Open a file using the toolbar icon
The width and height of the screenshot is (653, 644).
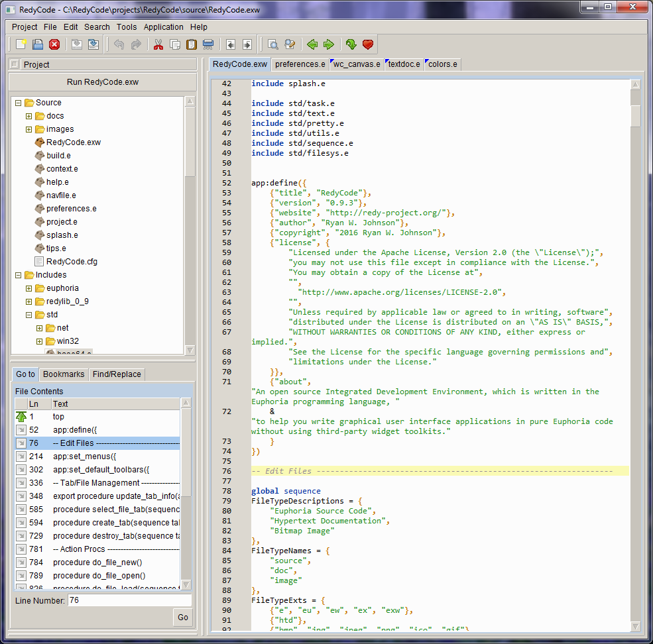tap(38, 44)
